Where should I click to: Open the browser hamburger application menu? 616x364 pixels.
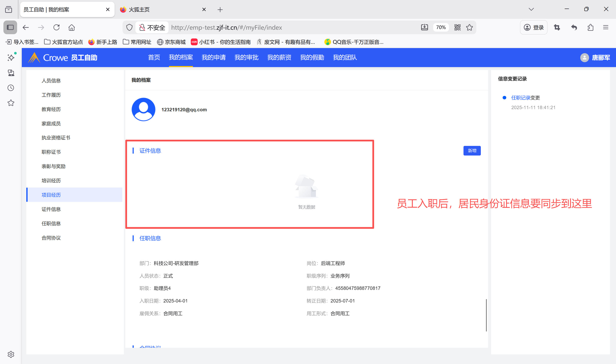pyautogui.click(x=606, y=28)
